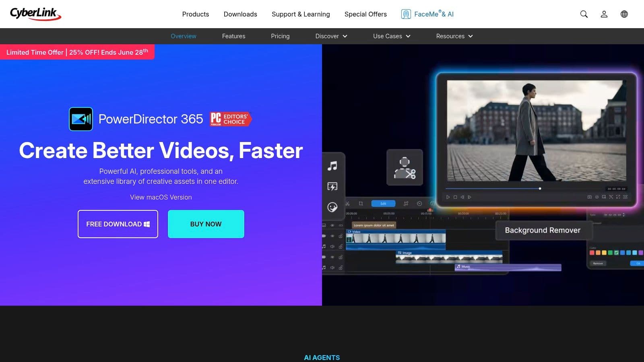644x362 pixels.
Task: Click the red timeline playhead marker
Action: click(430, 210)
